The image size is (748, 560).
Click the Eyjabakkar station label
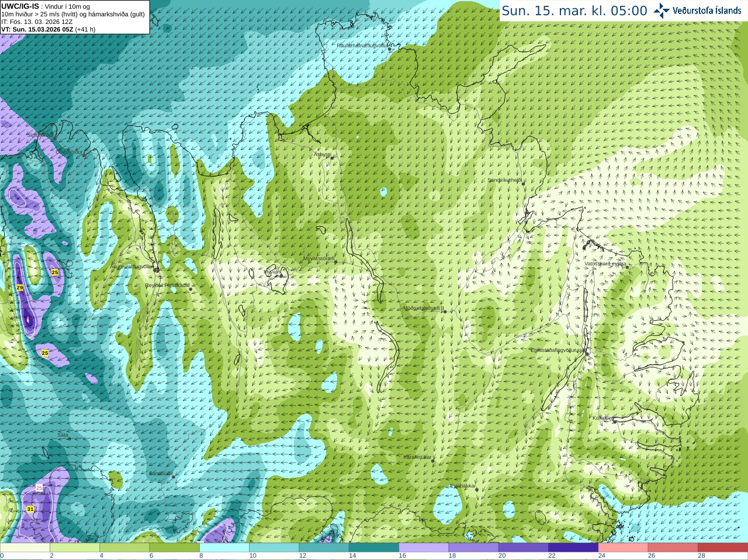coord(463,486)
